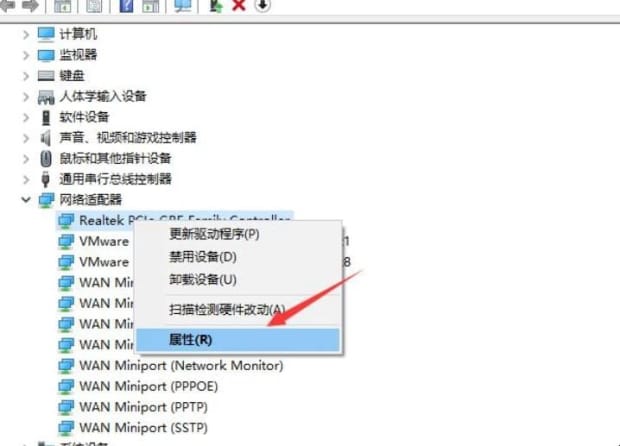620x446 pixels.
Task: Select 更新驱动程序(P) from context menu
Action: click(x=214, y=234)
